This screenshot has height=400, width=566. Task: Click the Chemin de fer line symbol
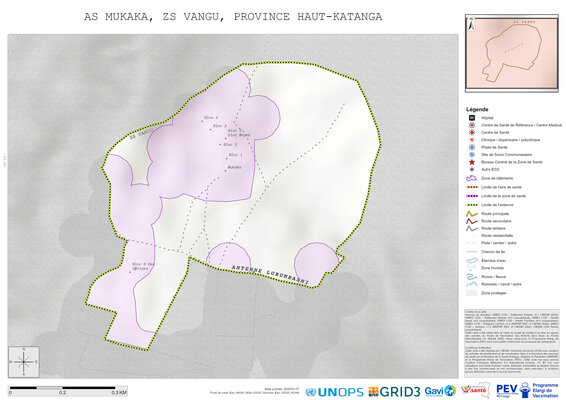pos(471,252)
